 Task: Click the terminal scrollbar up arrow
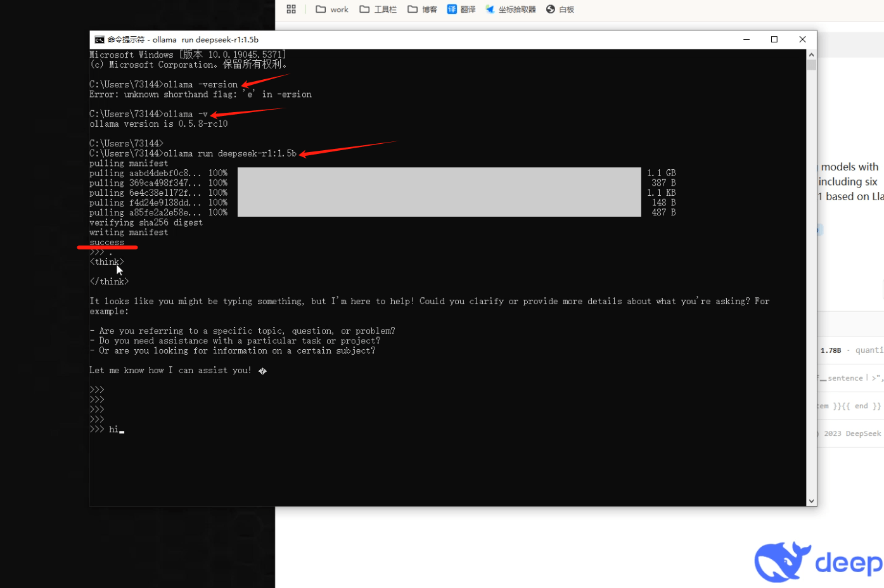coord(811,54)
